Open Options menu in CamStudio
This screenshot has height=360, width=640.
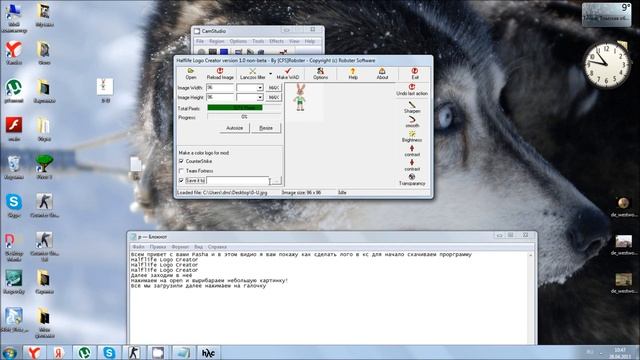[238, 41]
